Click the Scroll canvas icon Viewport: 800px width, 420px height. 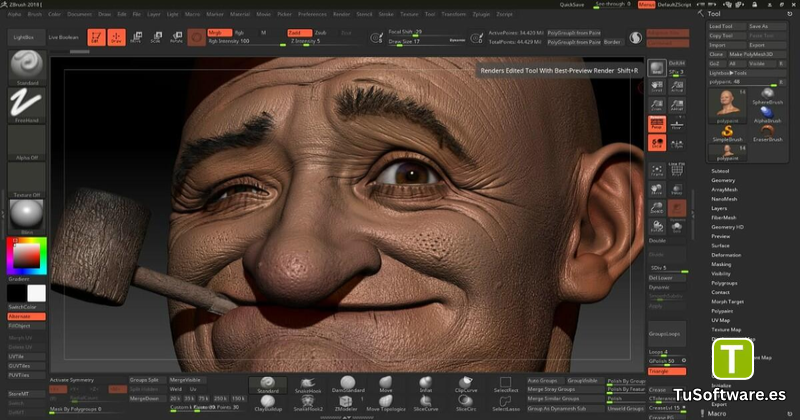tap(657, 86)
